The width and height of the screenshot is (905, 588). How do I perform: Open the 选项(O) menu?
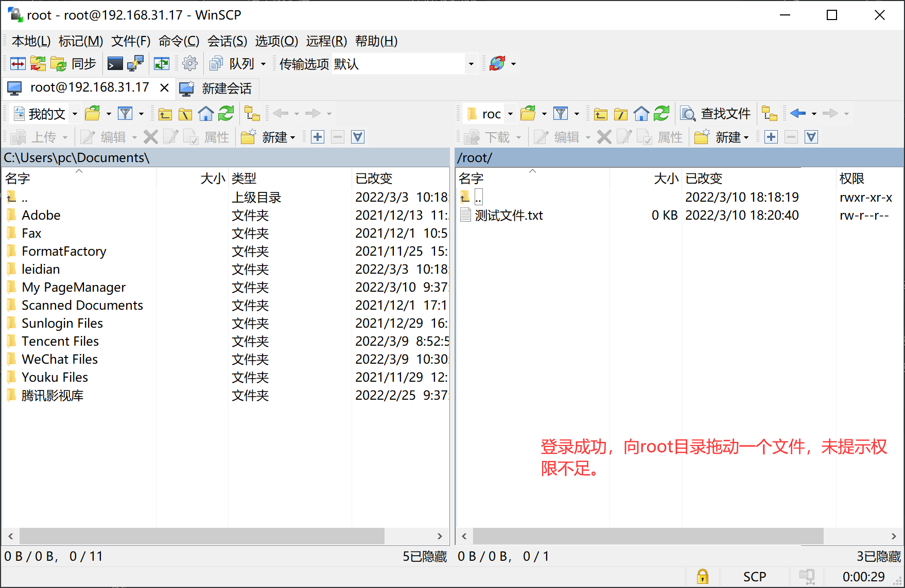[276, 41]
